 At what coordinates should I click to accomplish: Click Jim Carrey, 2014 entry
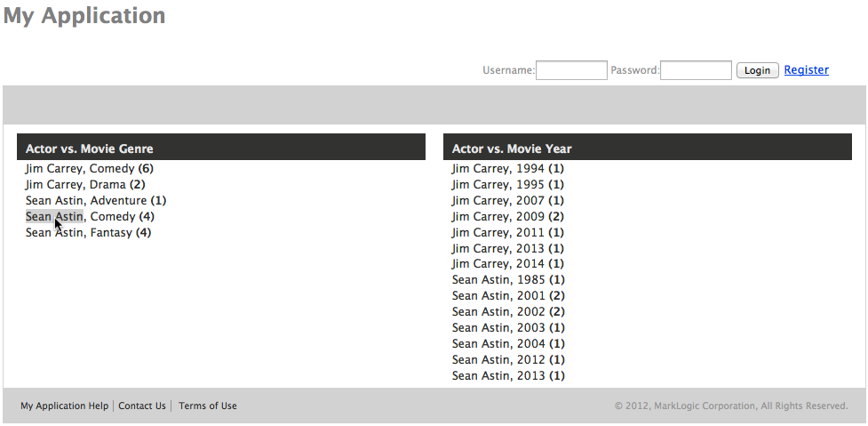click(x=498, y=263)
